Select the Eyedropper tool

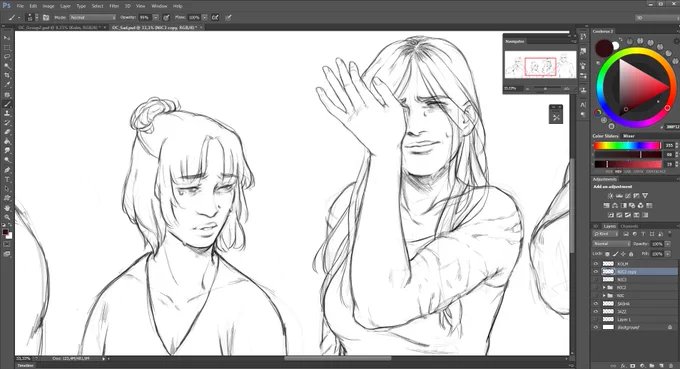click(x=7, y=85)
